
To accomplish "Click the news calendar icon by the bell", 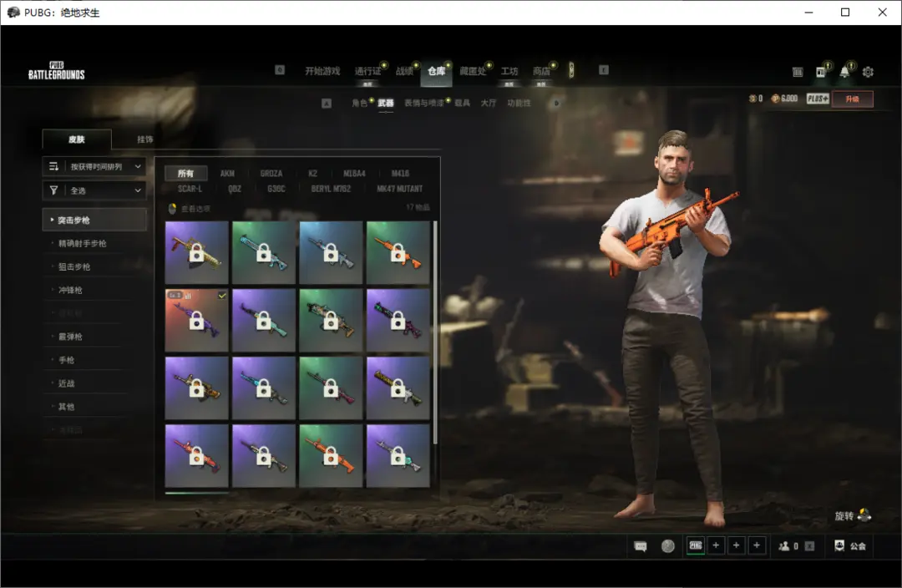I will click(x=820, y=73).
